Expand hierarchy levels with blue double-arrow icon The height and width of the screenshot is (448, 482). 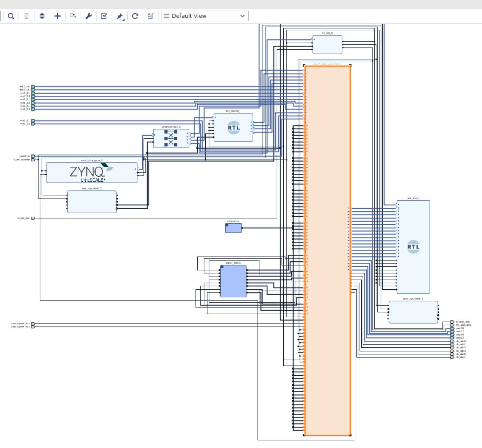point(42,16)
